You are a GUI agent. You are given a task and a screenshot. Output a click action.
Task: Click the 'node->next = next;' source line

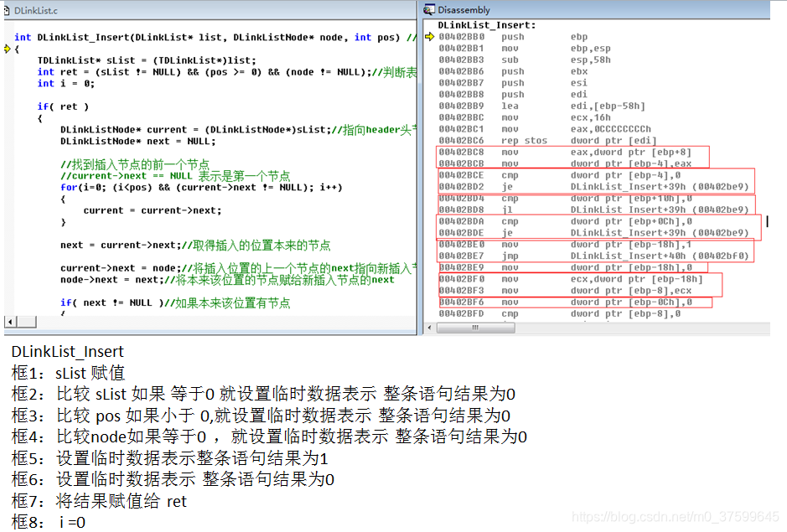tap(227, 280)
